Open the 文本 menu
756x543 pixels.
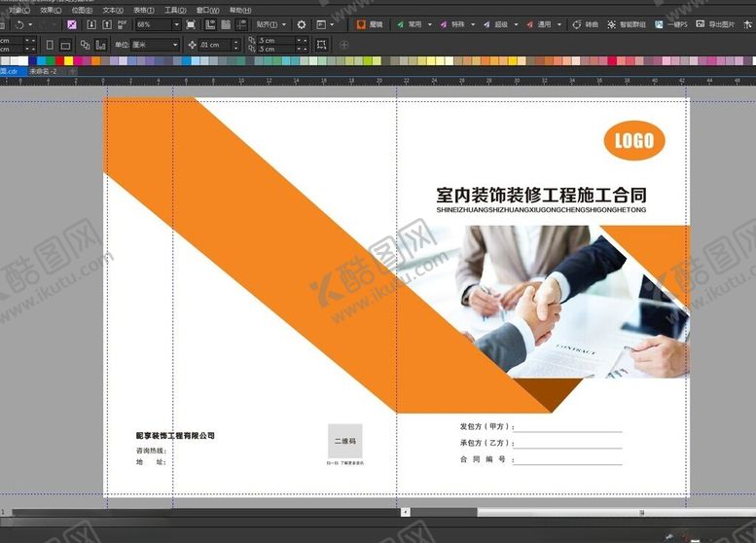(x=113, y=10)
